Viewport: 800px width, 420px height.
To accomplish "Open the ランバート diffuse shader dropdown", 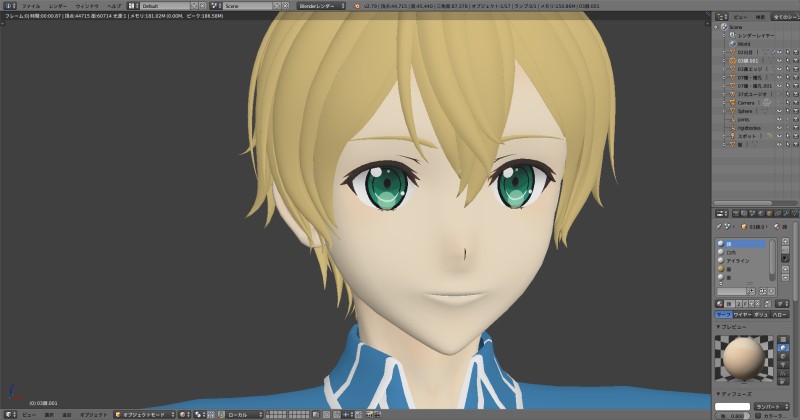I will click(x=771, y=407).
